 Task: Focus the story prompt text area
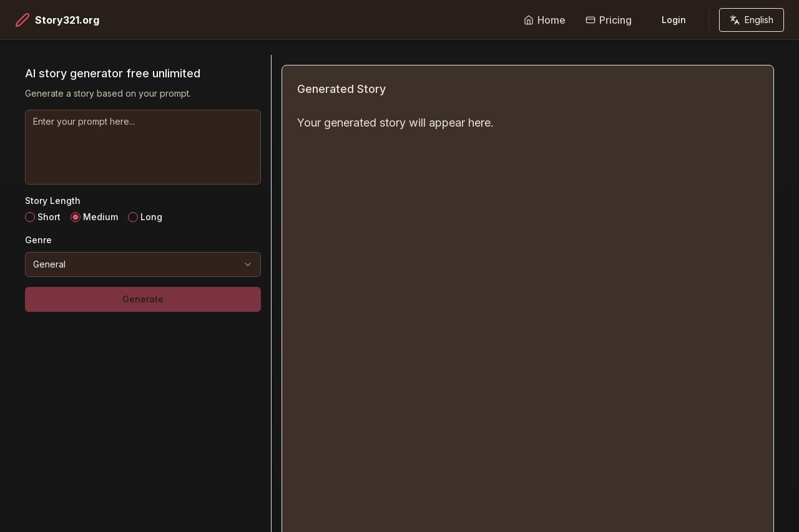[x=143, y=147]
